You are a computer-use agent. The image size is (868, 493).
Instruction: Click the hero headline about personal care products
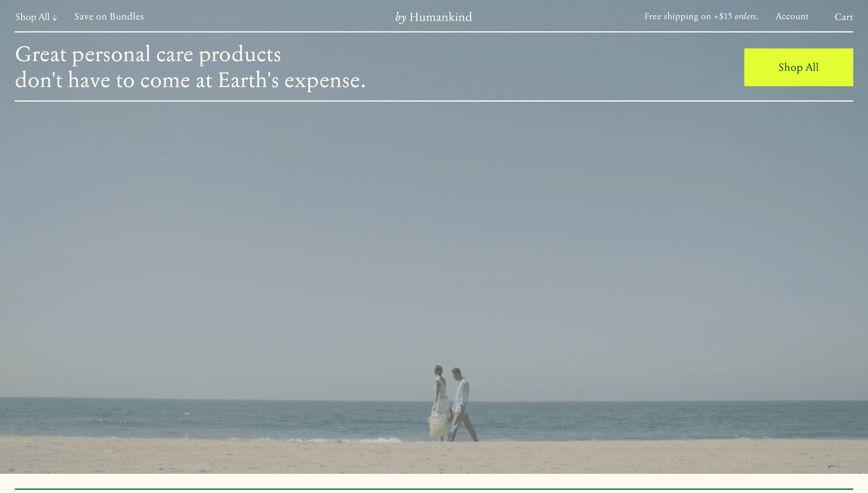click(x=190, y=67)
